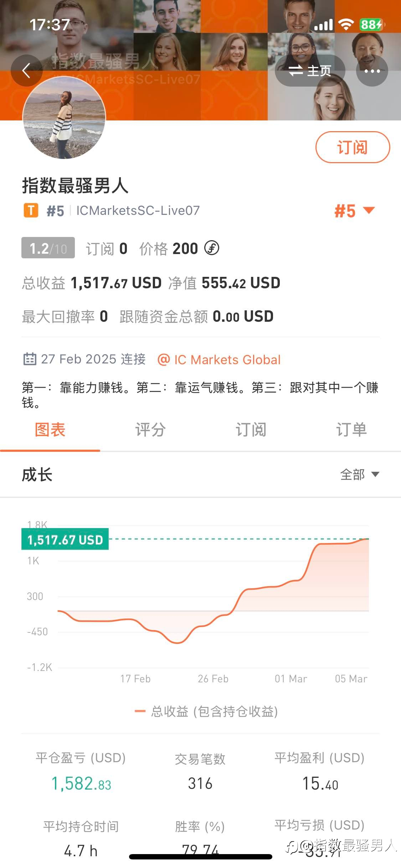Viewport: 401px width, 868px height.
Task: Tap the 1,517.67 USD chart value label
Action: tap(65, 539)
